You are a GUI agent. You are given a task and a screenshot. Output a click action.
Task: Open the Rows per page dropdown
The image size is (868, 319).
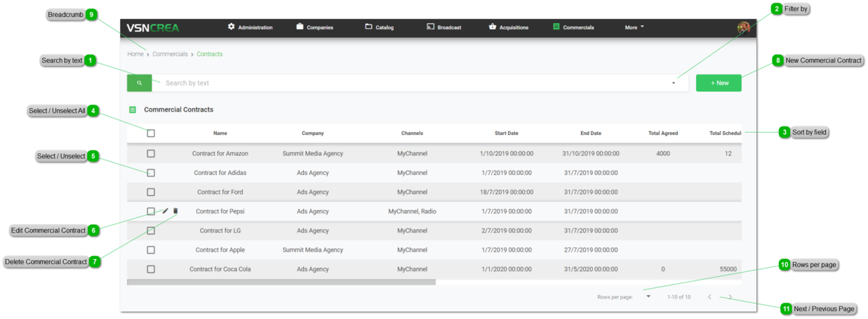[648, 297]
